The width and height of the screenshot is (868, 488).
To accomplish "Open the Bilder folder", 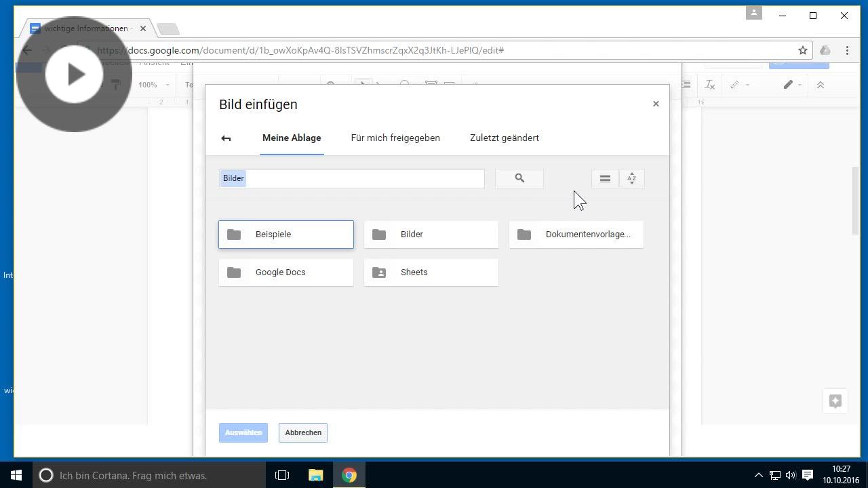I will (431, 234).
